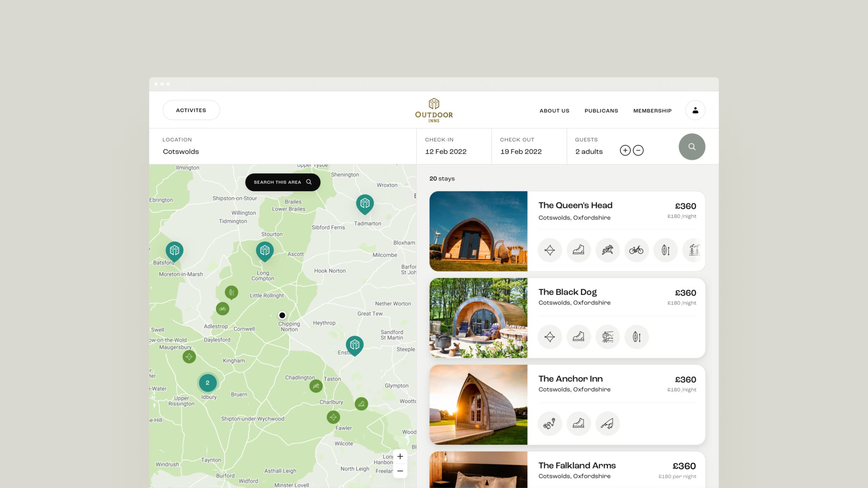The image size is (868, 488).
Task: Click the route trail icon on The Anchor Inn
Action: [x=550, y=424]
